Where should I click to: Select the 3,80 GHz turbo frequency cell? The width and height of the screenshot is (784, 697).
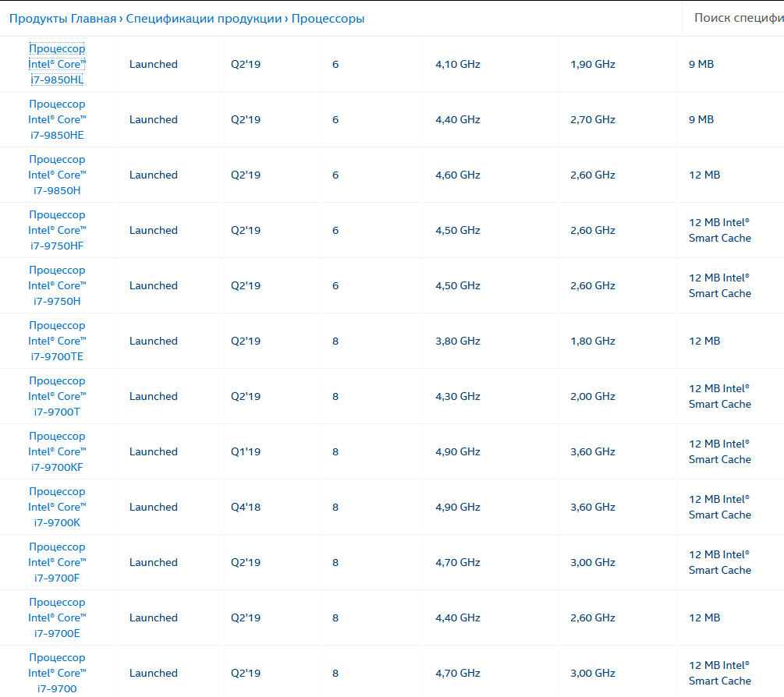point(458,341)
